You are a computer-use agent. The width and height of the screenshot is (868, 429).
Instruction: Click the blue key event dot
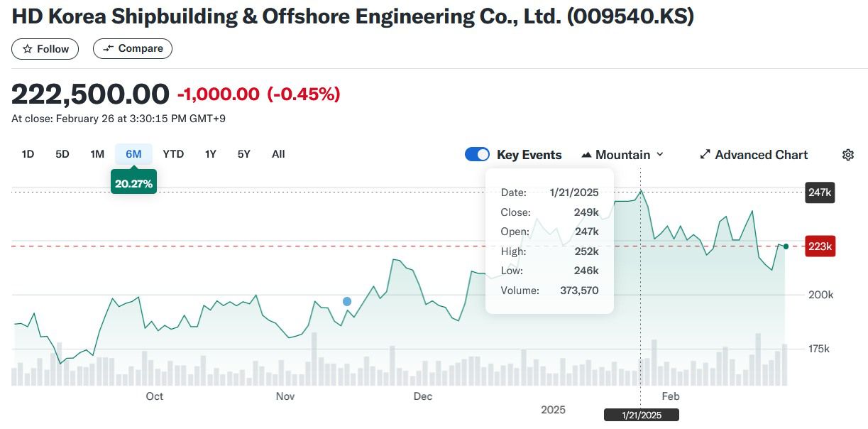pos(347,301)
